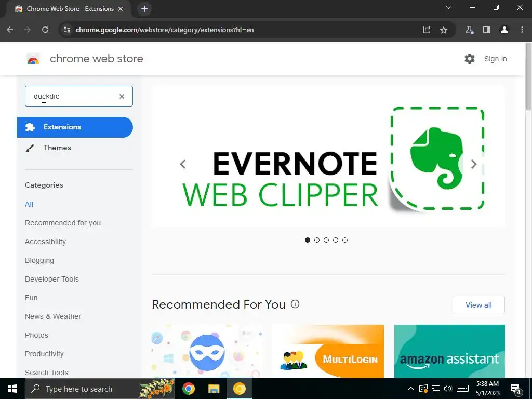Show next carousel banner

click(474, 164)
